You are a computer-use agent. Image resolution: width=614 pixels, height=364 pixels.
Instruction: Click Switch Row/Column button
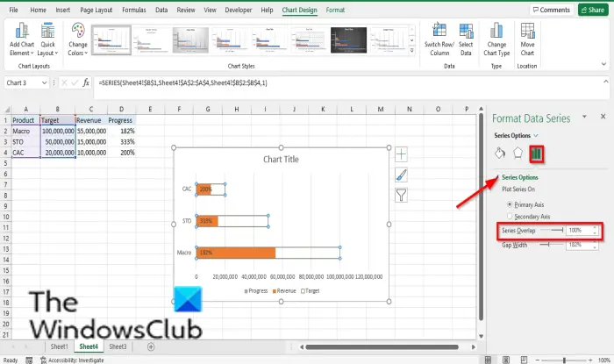[439, 39]
